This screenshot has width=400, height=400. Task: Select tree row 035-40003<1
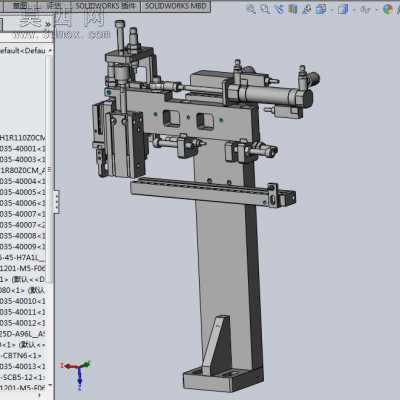pyautogui.click(x=23, y=159)
